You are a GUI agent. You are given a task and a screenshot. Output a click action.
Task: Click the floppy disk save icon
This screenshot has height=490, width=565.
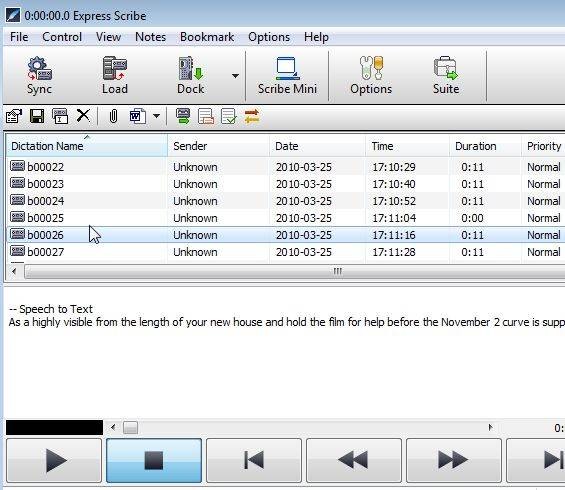[x=37, y=116]
